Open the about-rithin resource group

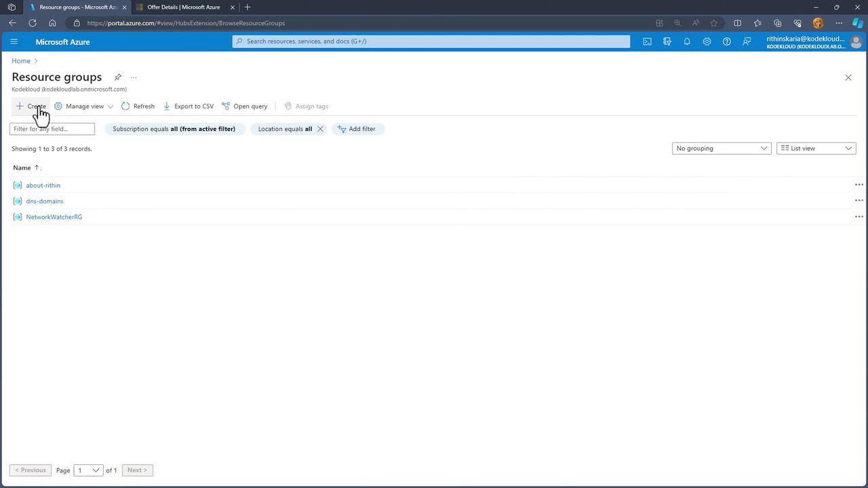pyautogui.click(x=43, y=185)
